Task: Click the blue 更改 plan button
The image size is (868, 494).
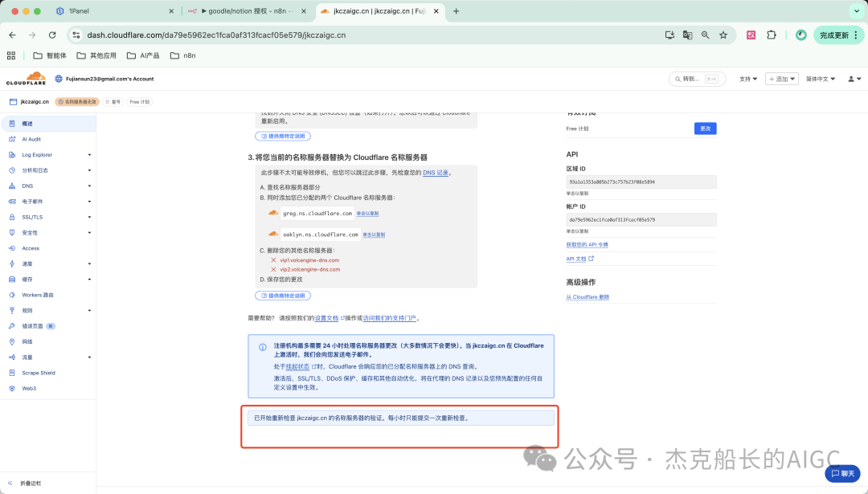Action: pyautogui.click(x=706, y=129)
